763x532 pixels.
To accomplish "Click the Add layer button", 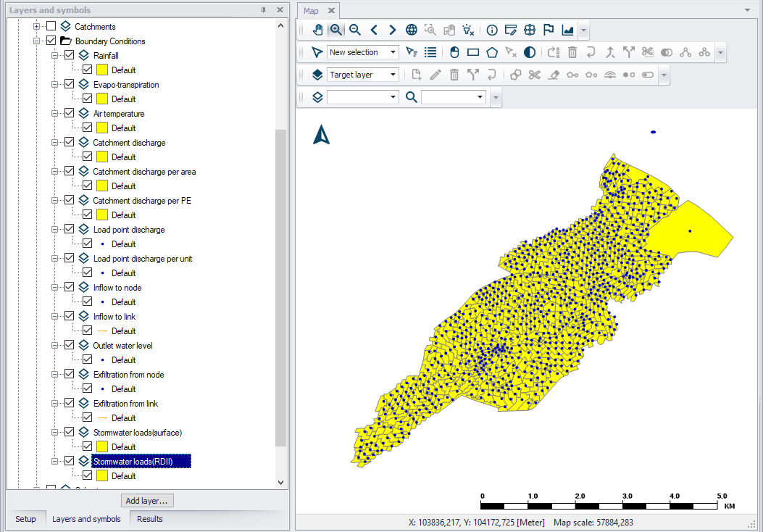I will click(146, 500).
